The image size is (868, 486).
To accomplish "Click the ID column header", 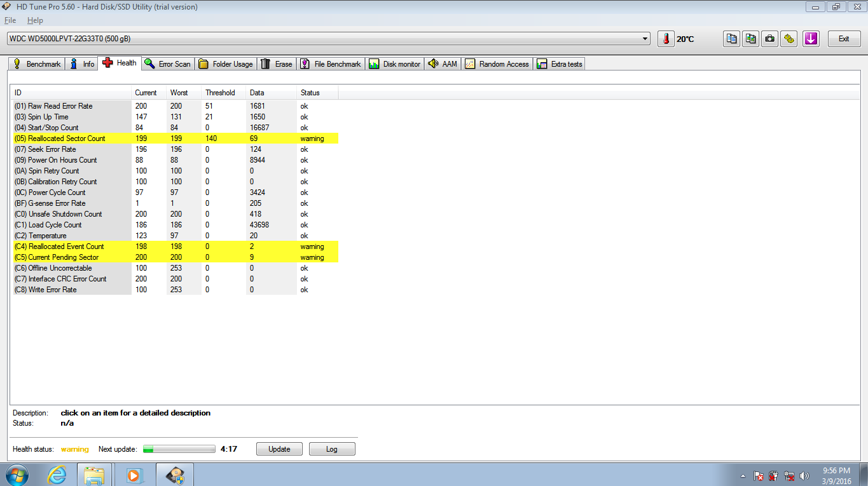I will [x=71, y=93].
